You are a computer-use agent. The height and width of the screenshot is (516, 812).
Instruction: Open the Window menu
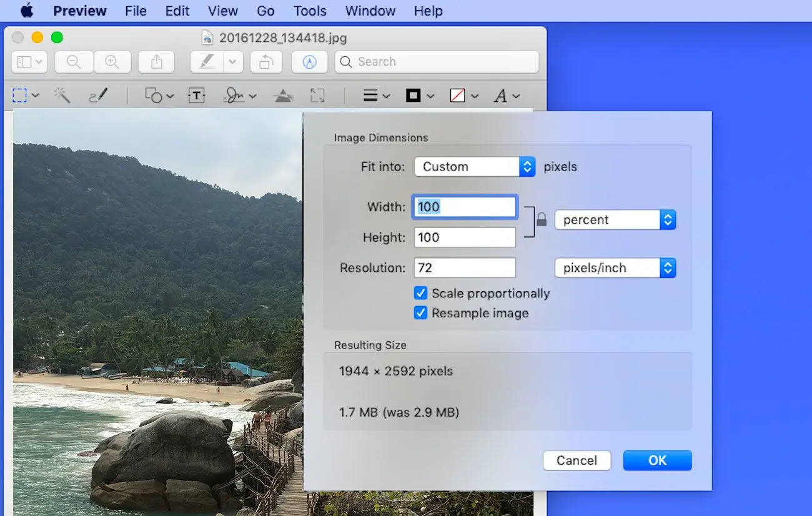tap(370, 11)
